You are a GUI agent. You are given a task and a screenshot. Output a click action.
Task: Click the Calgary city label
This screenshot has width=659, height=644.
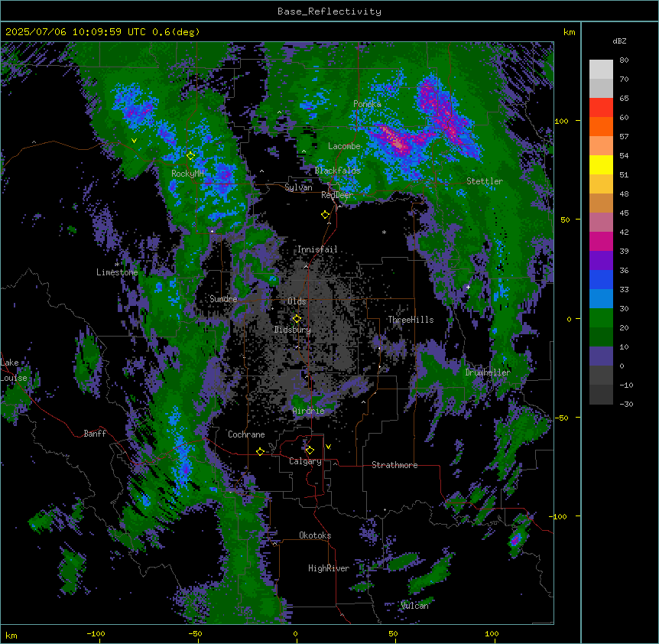(305, 461)
